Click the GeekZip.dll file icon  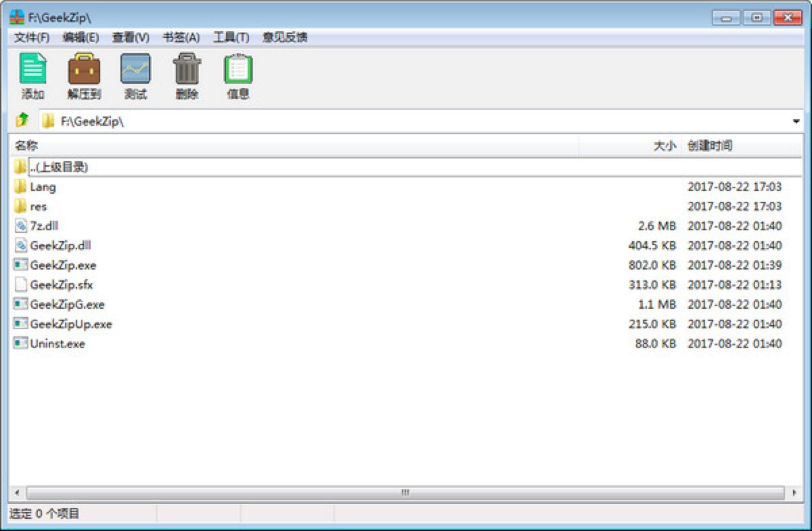click(20, 245)
